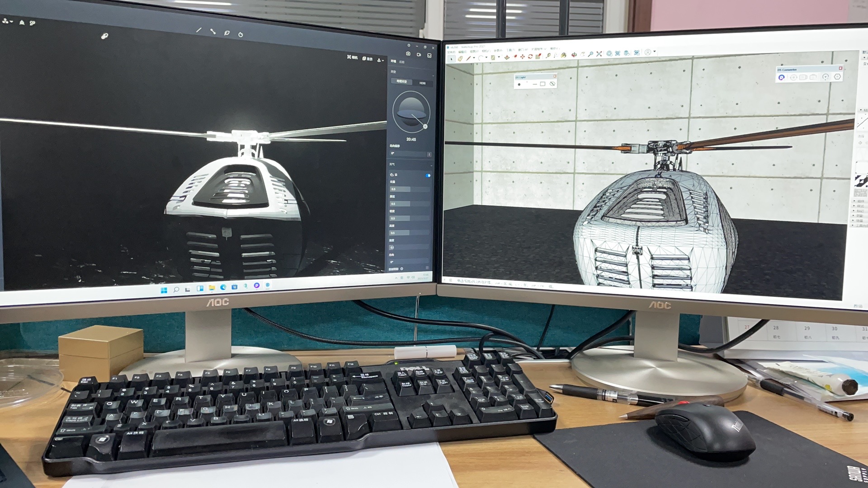This screenshot has width=868, height=488.
Task: Collapse the 天气 weather section in D5
Action: (x=431, y=166)
